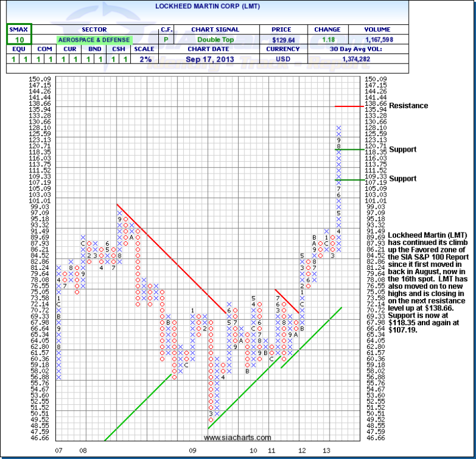This screenshot has height=459, width=476.
Task: Click the upper Support label near 118.35
Action: tap(402, 149)
